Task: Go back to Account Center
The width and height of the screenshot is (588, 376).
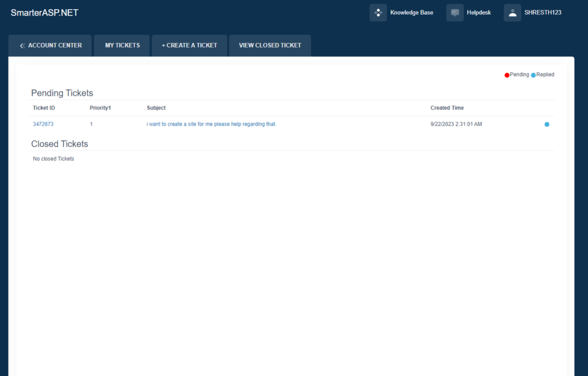Action: [55, 45]
